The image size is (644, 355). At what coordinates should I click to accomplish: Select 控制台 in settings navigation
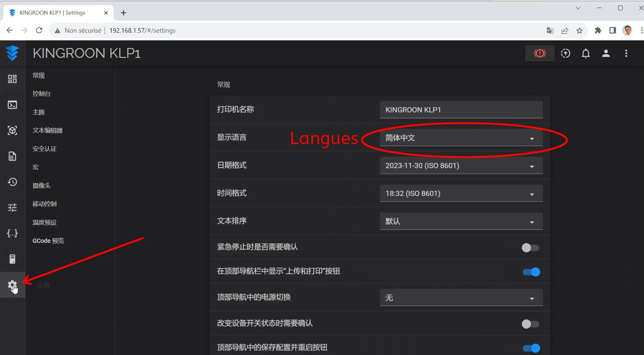tap(42, 94)
